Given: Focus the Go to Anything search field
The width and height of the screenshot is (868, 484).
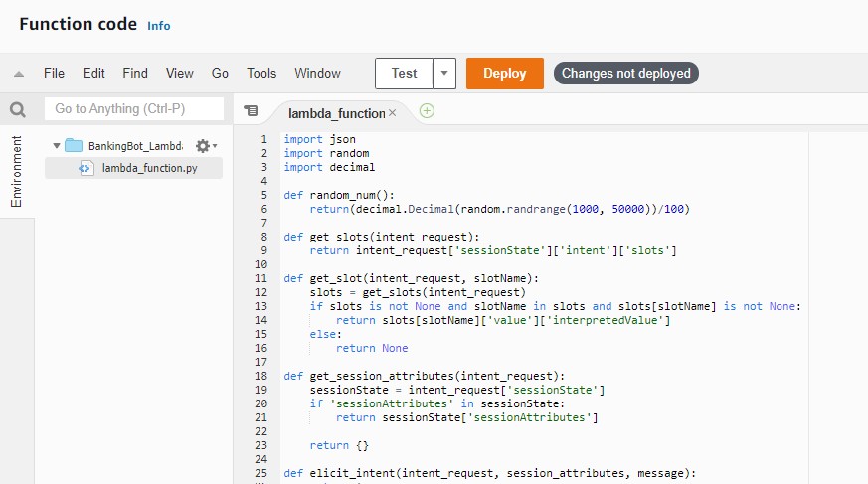Looking at the screenshot, I should (x=134, y=109).
